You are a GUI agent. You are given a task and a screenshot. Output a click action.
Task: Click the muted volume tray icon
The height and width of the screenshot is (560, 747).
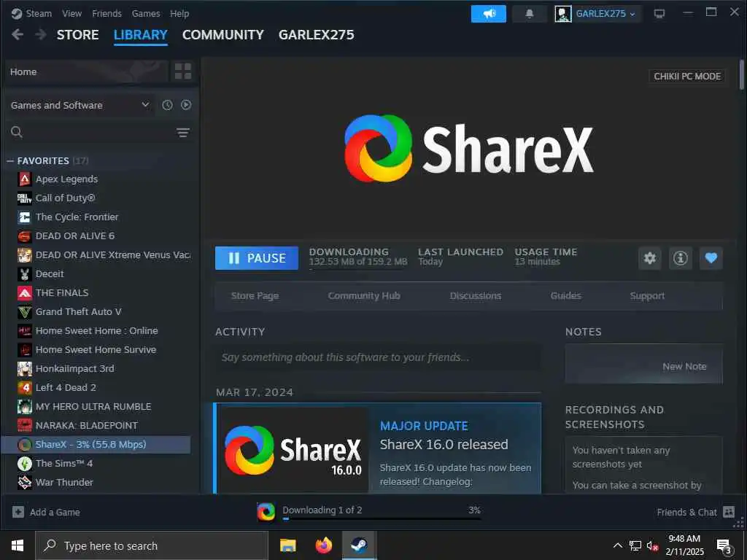651,545
